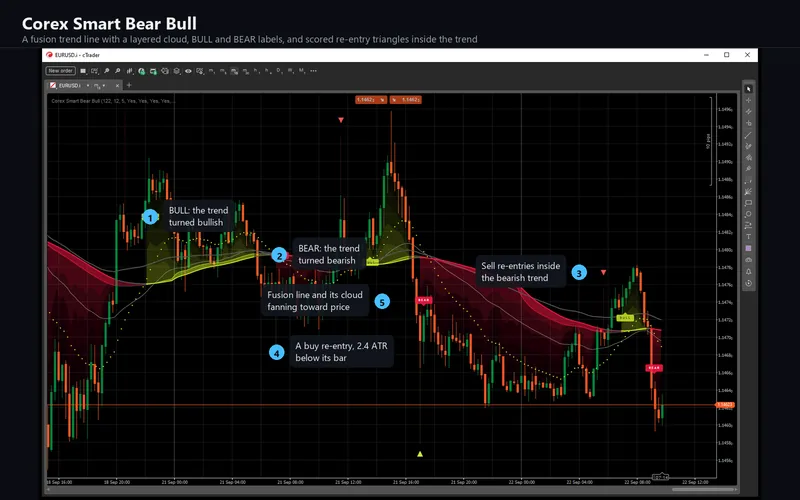
Task: Click the rightmost red BEAR label
Action: tap(654, 367)
